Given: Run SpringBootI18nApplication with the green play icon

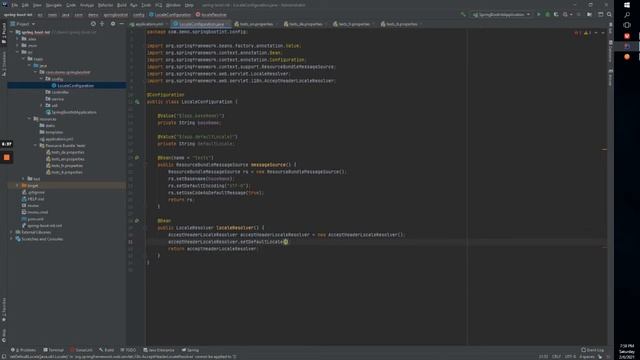Looking at the screenshot, I should [539, 14].
